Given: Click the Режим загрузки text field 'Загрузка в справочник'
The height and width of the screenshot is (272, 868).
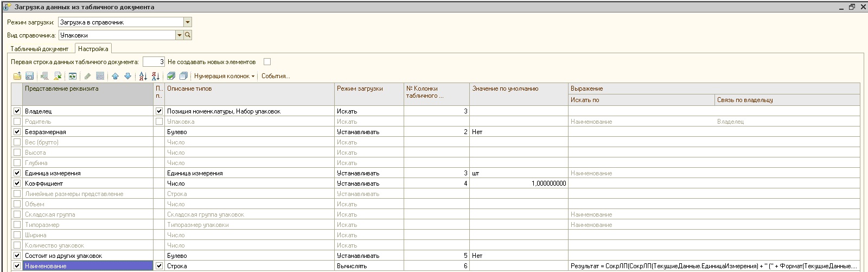Looking at the screenshot, I should 121,22.
